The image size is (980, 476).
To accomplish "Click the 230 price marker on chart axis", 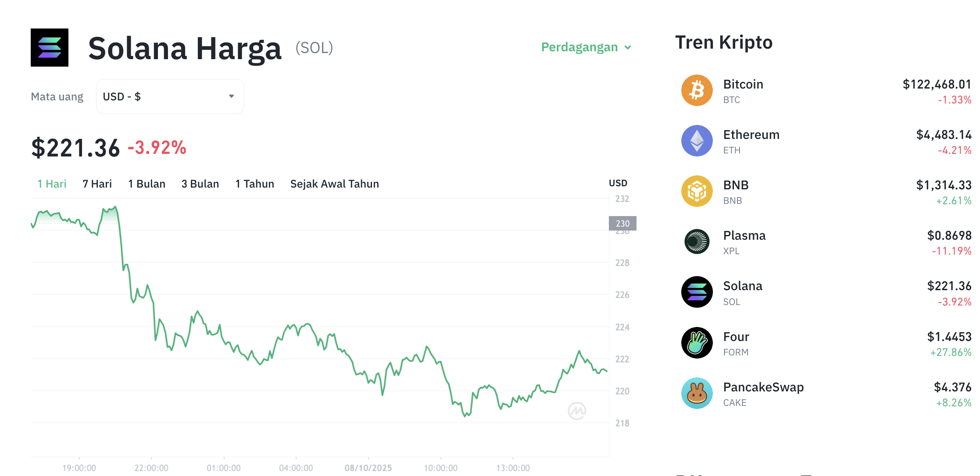I will pyautogui.click(x=622, y=224).
